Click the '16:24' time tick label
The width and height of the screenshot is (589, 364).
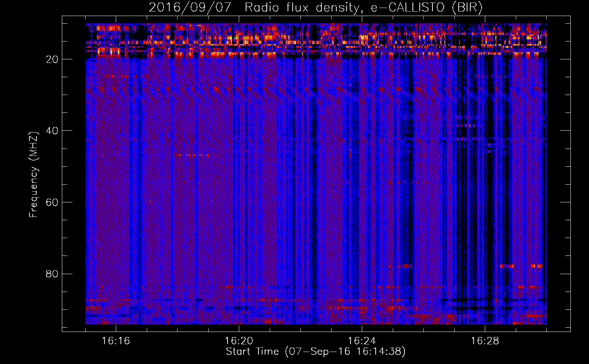362,341
